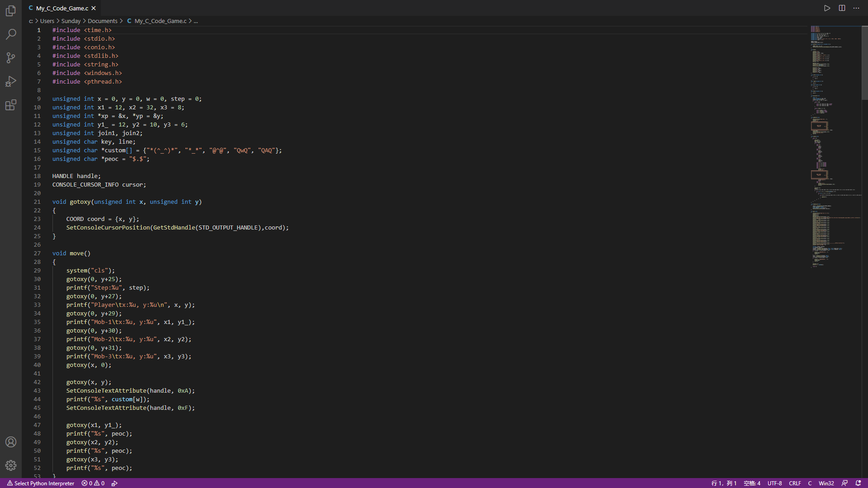The width and height of the screenshot is (868, 488).
Task: Open Source Control view
Action: (x=11, y=58)
